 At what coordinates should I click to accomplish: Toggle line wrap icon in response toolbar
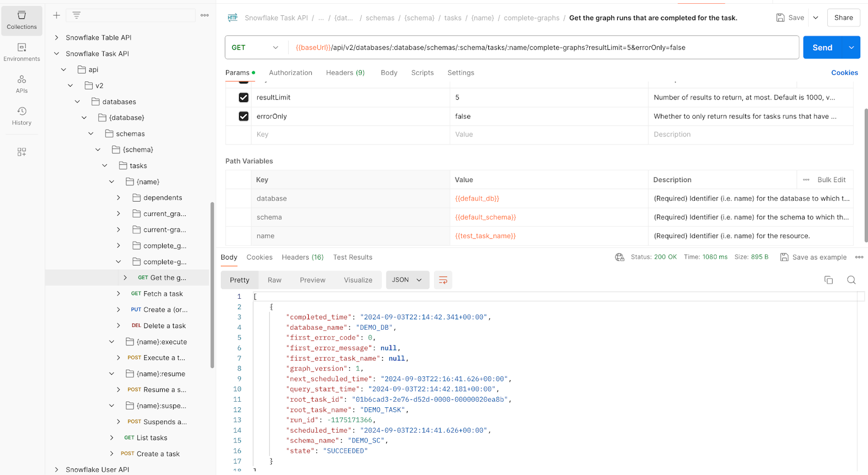(443, 280)
